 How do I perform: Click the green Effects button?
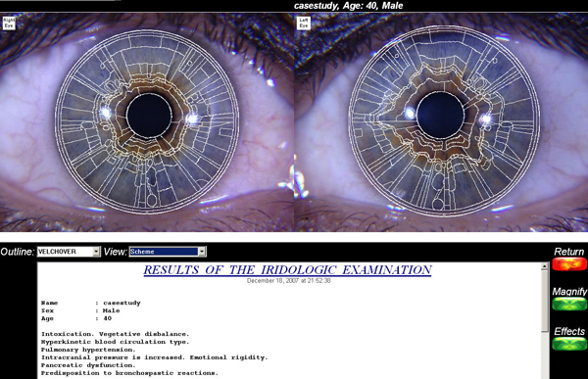pyautogui.click(x=568, y=344)
